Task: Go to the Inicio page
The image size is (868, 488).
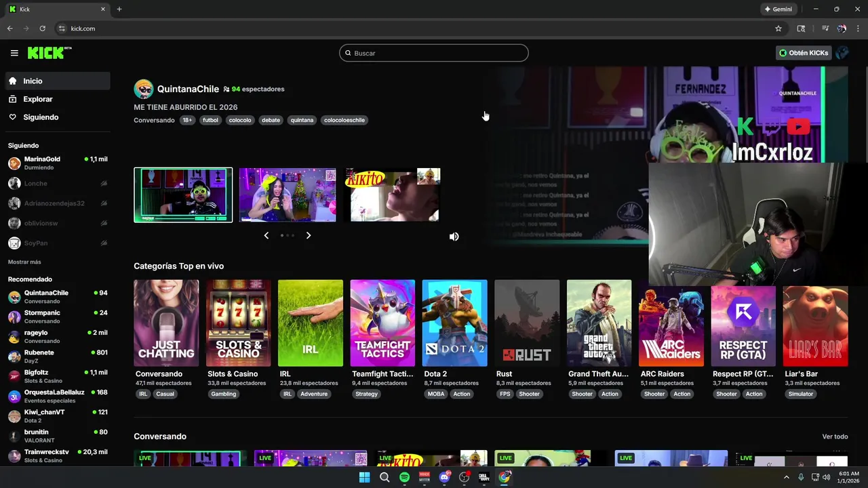Action: point(57,81)
